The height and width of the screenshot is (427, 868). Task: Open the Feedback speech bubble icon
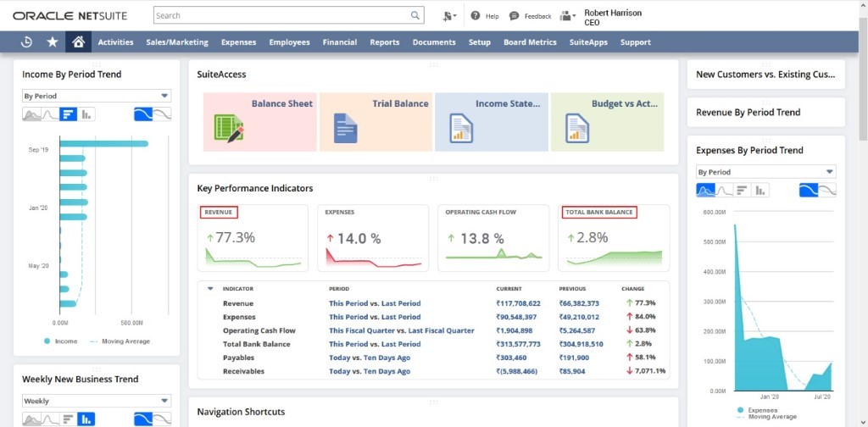click(x=515, y=16)
